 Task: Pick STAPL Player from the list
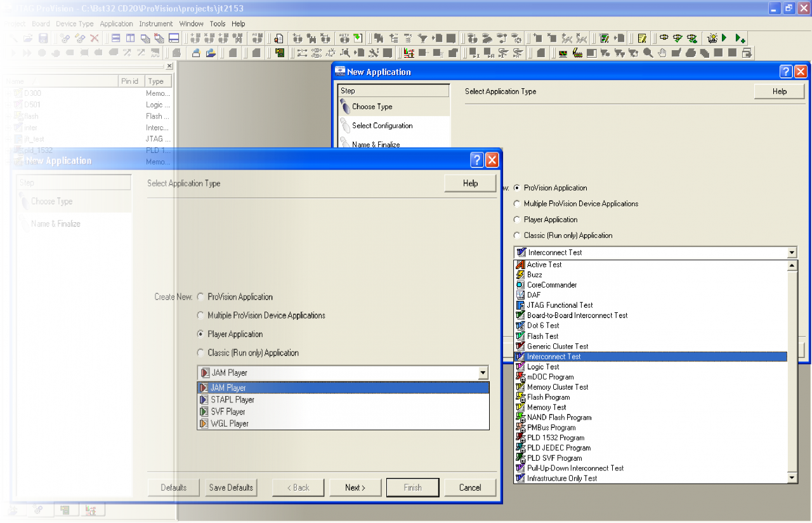[x=343, y=400]
